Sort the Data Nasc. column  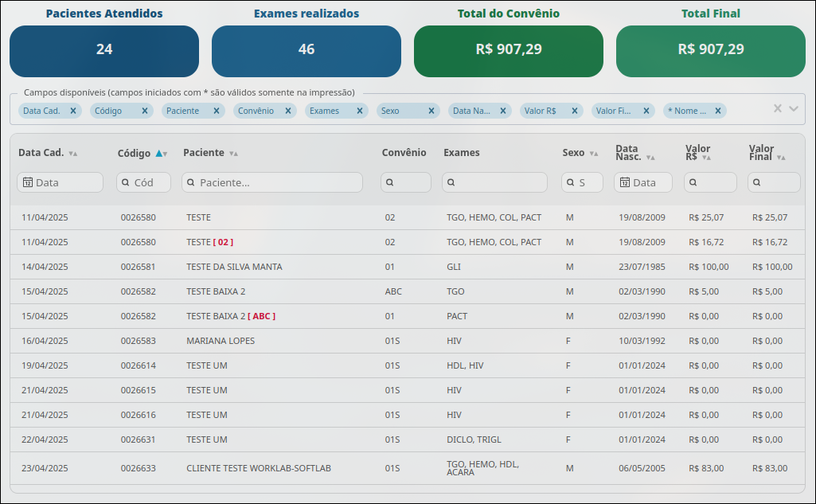[650, 157]
